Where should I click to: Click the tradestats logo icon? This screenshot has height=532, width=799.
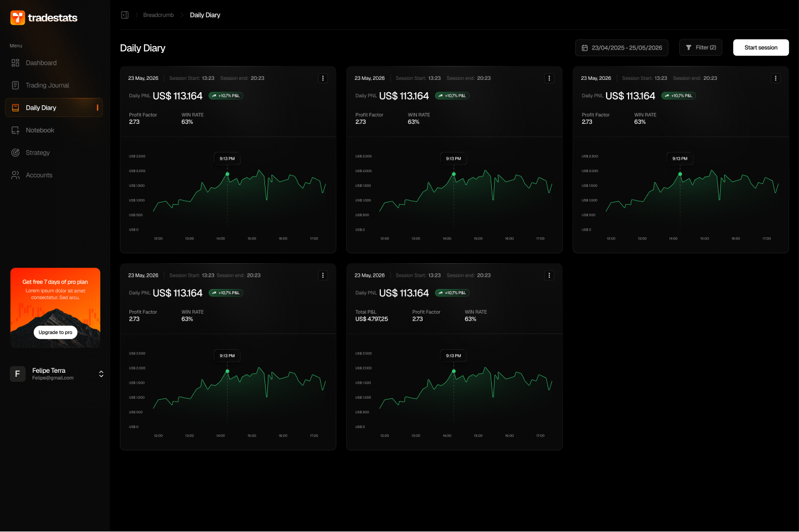(x=17, y=18)
